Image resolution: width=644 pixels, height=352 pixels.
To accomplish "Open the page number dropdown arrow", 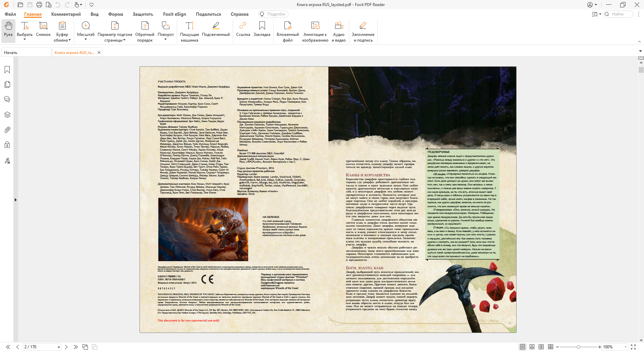I will tap(59, 347).
